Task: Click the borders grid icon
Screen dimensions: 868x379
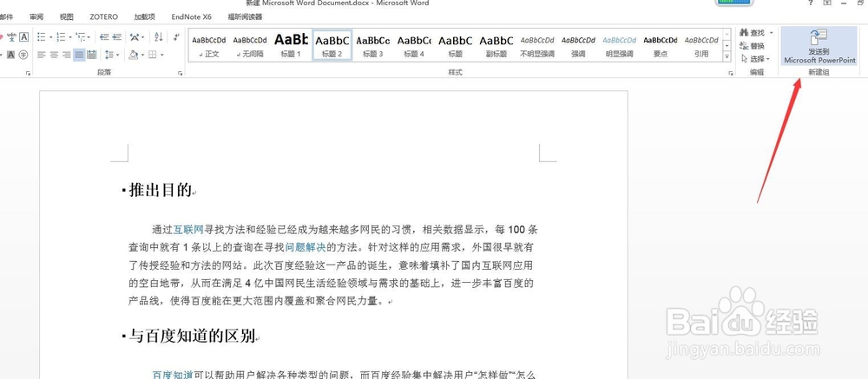Action: click(152, 55)
